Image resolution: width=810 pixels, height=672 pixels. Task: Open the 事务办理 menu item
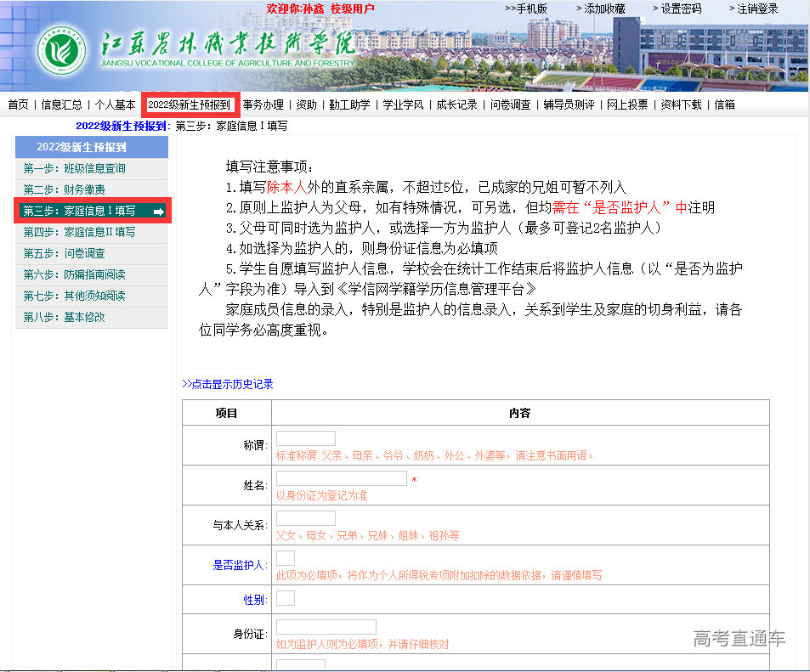click(x=263, y=104)
